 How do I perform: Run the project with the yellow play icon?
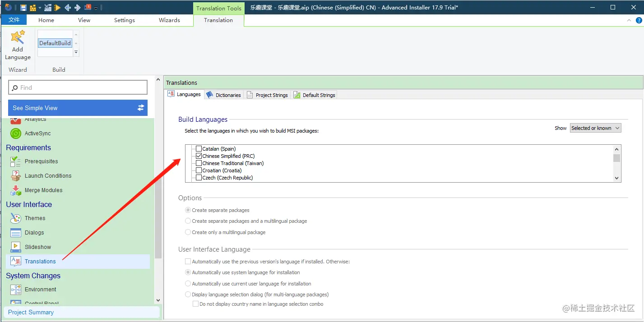[x=57, y=8]
